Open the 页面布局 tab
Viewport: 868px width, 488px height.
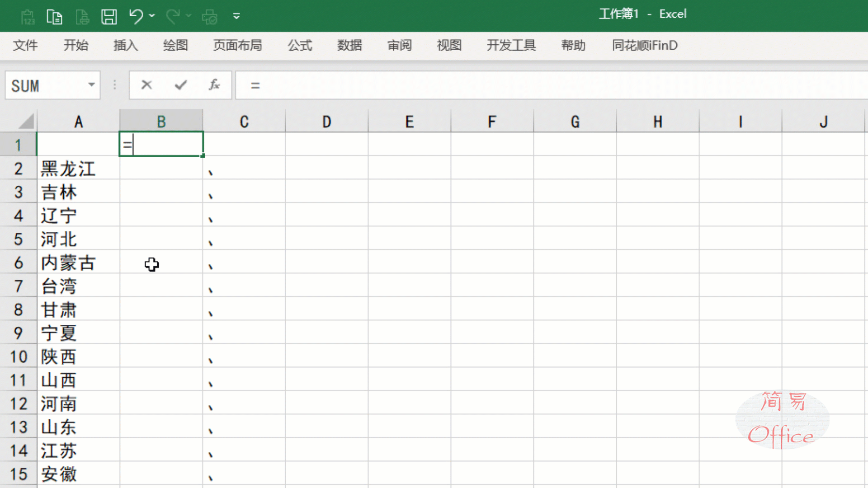[x=238, y=45]
